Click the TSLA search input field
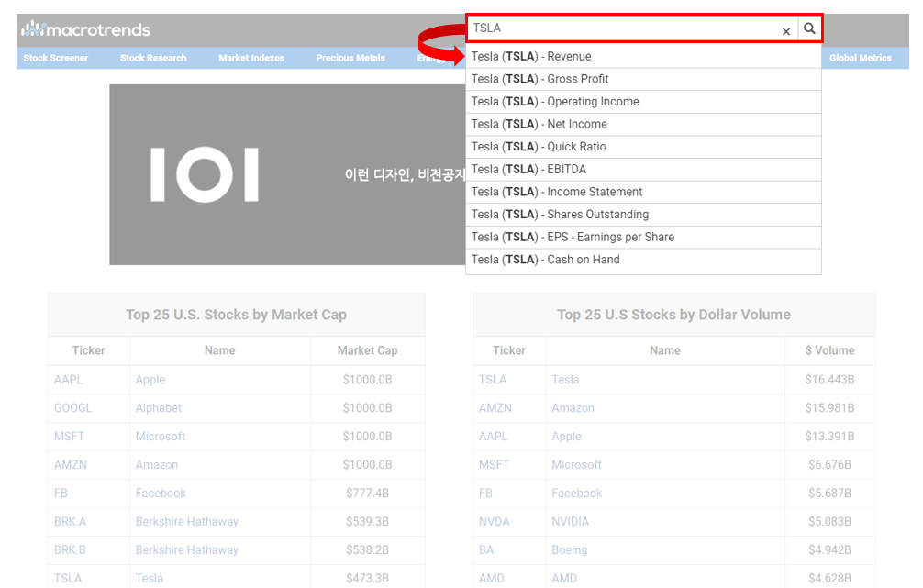 (x=631, y=28)
